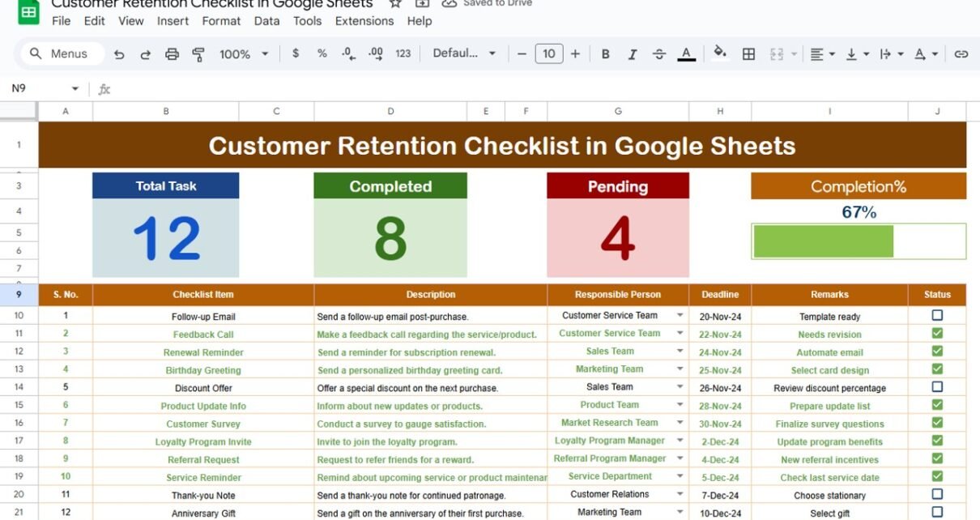
Task: Click Decrease decimal places icon
Action: (x=348, y=53)
